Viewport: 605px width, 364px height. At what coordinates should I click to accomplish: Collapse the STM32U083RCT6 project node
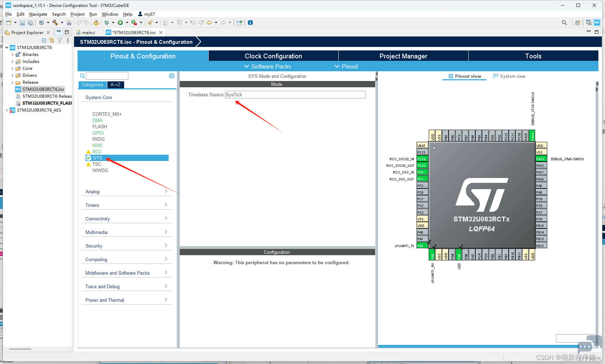click(7, 48)
